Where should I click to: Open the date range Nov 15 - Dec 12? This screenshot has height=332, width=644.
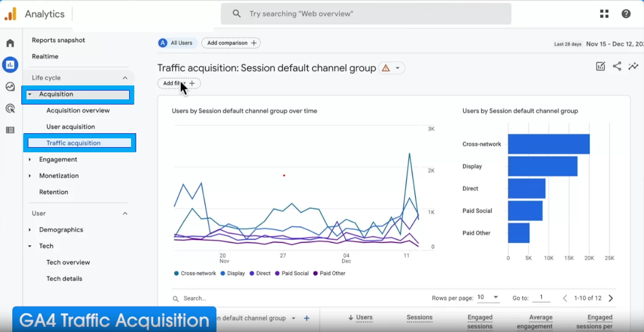[614, 44]
